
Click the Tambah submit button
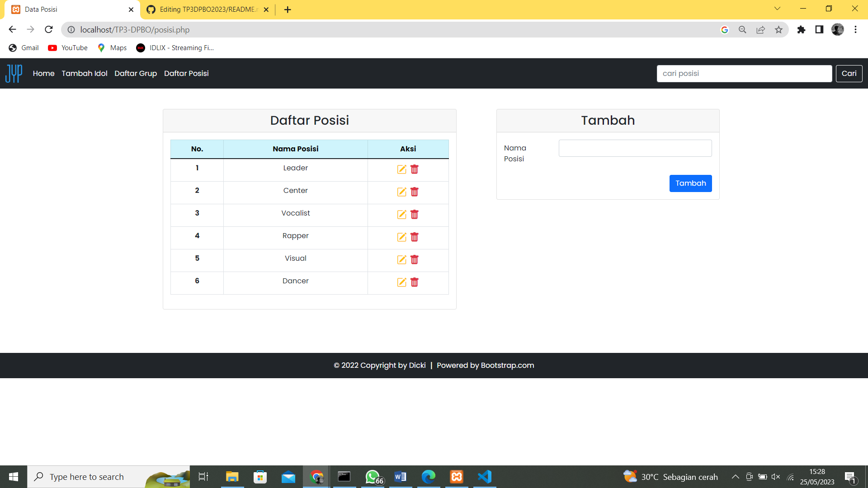[x=690, y=183]
